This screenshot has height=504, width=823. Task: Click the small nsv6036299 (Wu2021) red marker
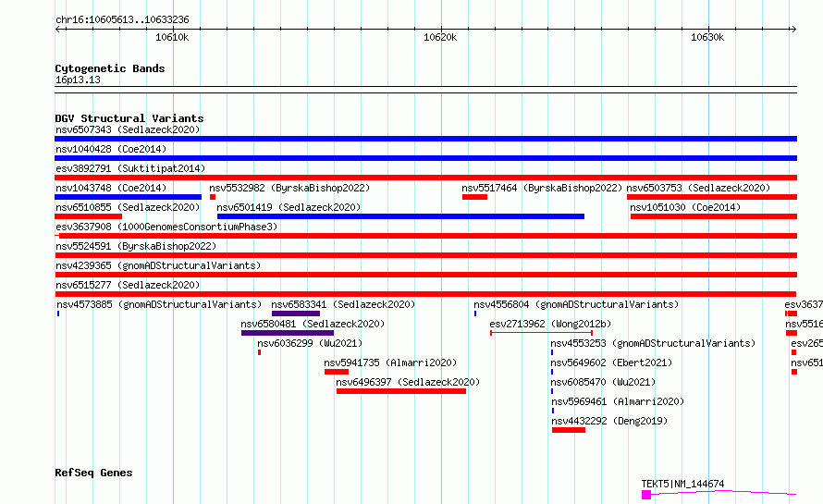[x=259, y=352]
